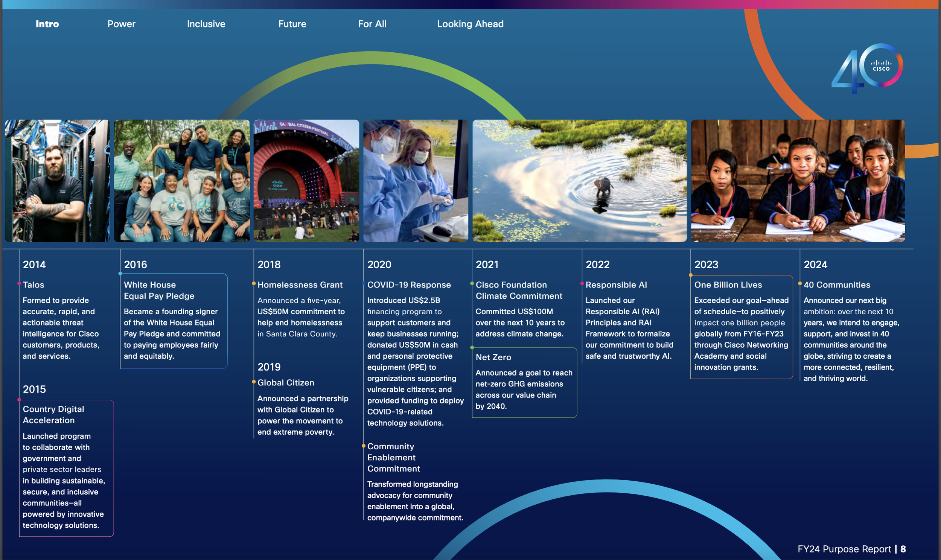This screenshot has height=560, width=941.
Task: Open the For All section tab
Action: [x=372, y=24]
